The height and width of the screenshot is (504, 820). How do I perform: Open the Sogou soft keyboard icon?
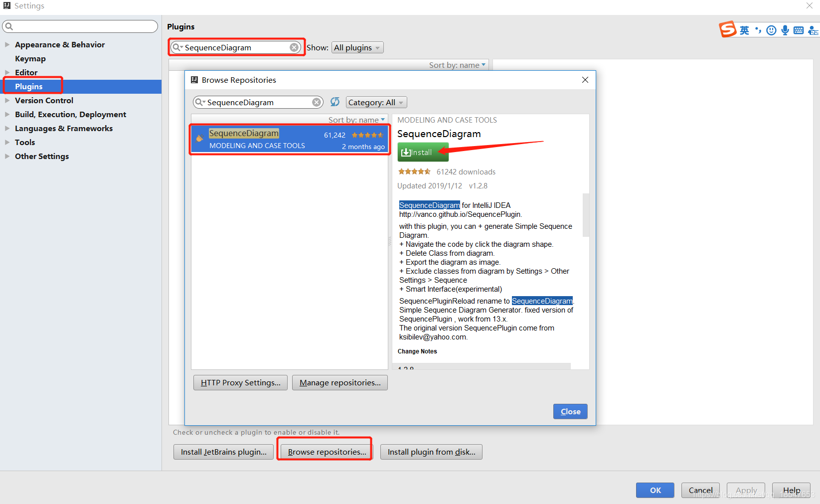point(799,30)
